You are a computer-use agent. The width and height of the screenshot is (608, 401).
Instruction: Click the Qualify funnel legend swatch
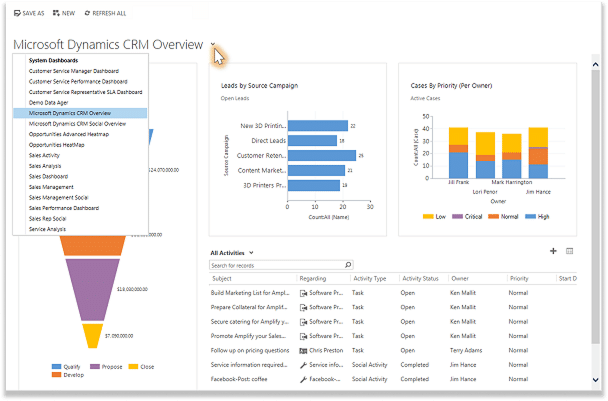57,366
